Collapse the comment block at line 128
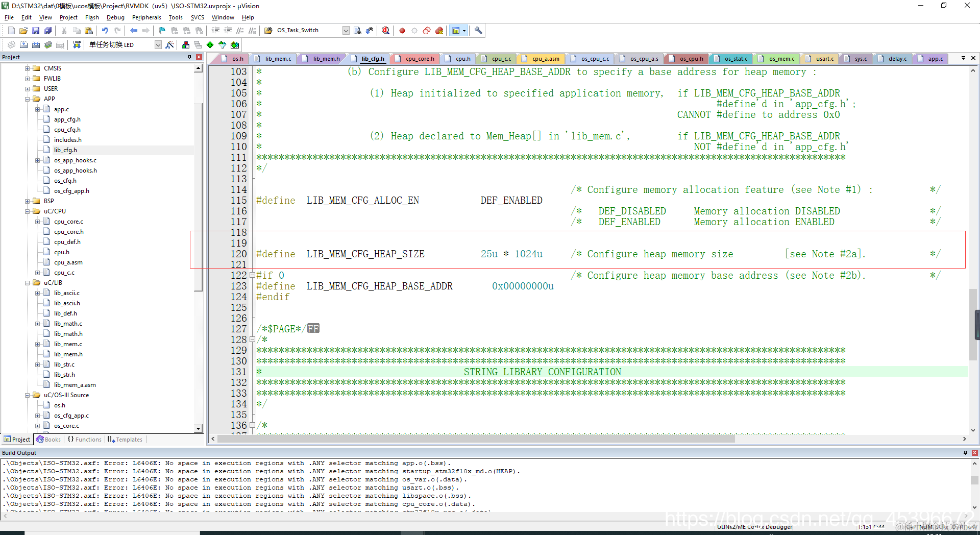The width and height of the screenshot is (980, 535). [x=252, y=339]
